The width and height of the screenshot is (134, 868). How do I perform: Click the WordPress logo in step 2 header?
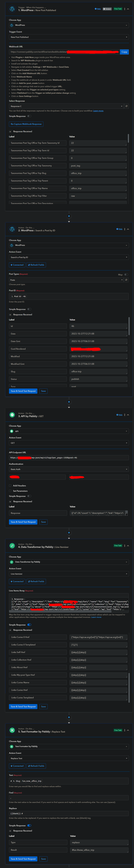pos(12,229)
